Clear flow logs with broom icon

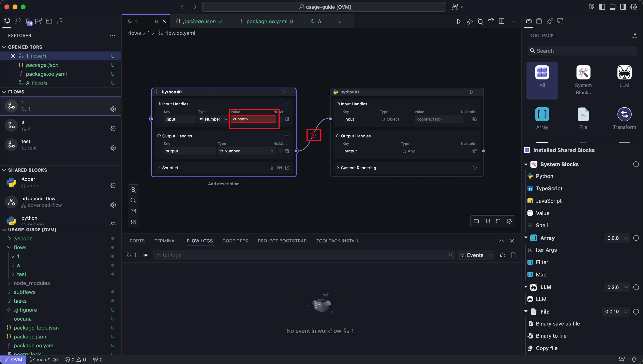[x=502, y=255]
